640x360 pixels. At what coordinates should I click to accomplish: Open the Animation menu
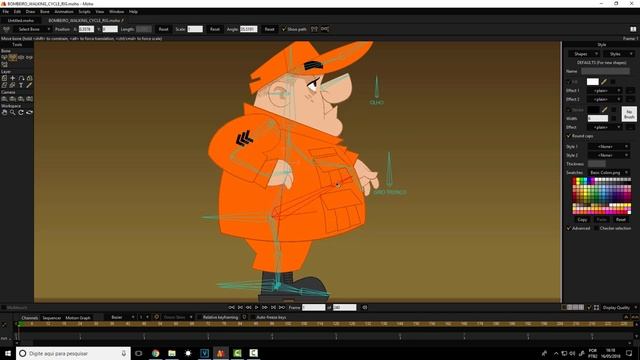click(x=64, y=12)
